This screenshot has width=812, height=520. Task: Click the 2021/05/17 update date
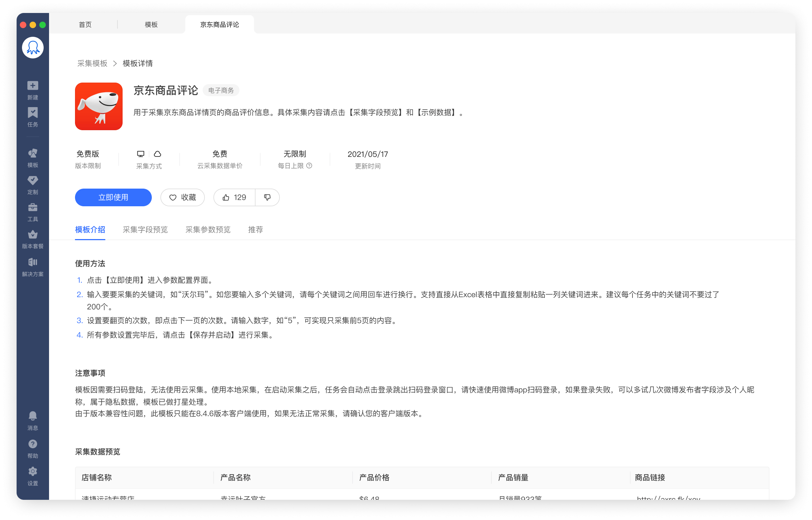pyautogui.click(x=368, y=154)
